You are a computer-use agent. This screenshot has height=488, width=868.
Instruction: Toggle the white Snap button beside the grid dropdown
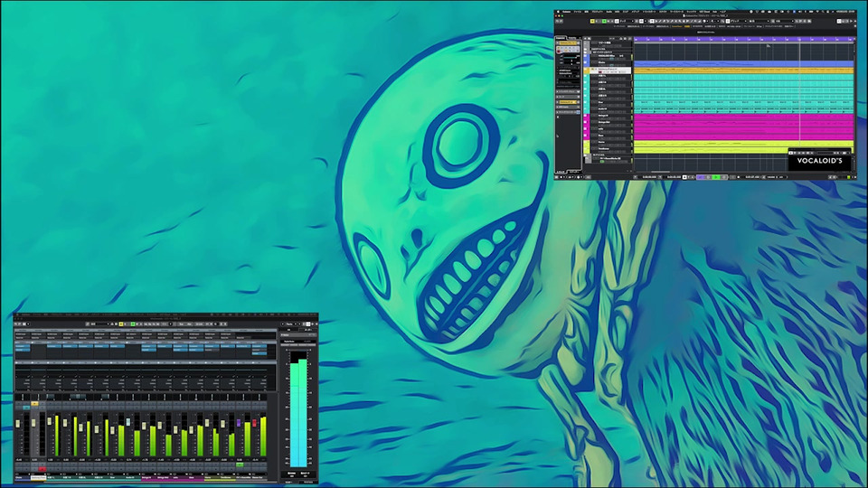[x=728, y=21]
